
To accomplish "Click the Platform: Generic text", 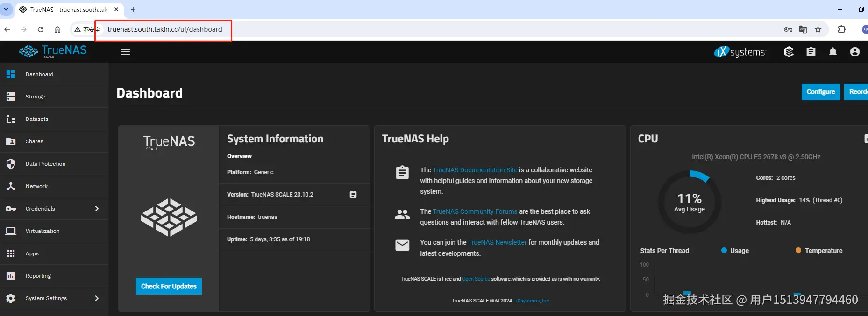I will coord(250,172).
